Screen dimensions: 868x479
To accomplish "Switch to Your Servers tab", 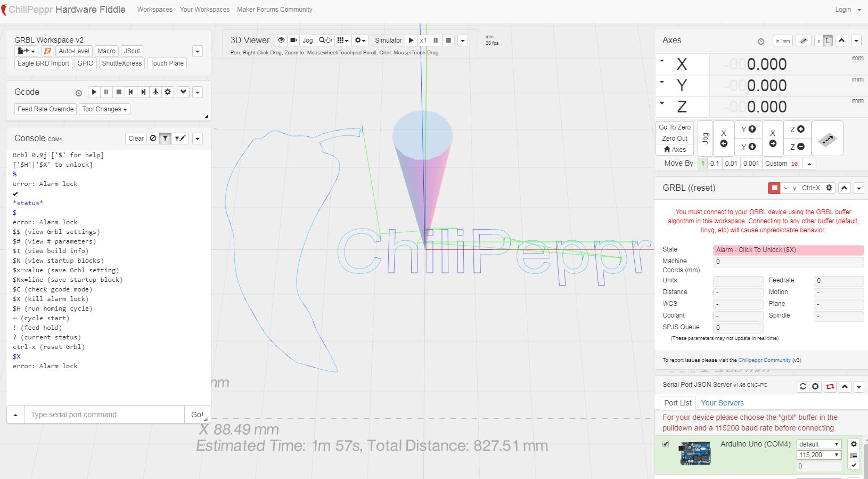I will (722, 403).
